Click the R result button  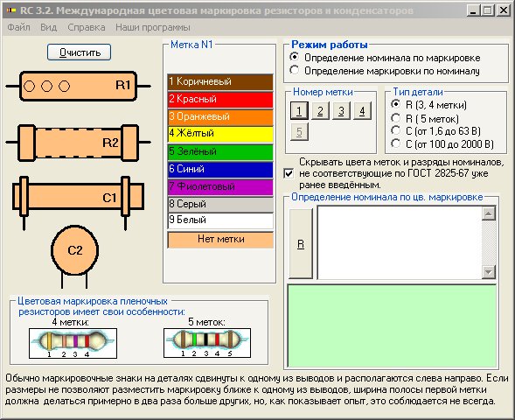(x=301, y=244)
